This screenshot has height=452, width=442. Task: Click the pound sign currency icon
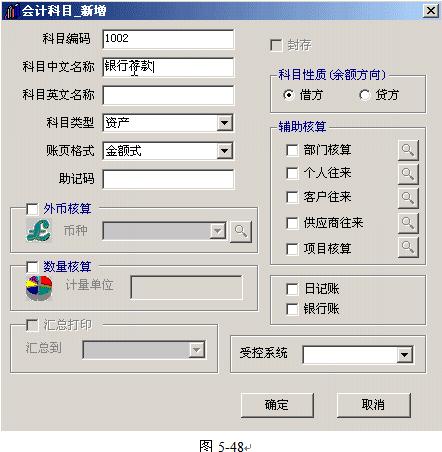pyautogui.click(x=39, y=230)
